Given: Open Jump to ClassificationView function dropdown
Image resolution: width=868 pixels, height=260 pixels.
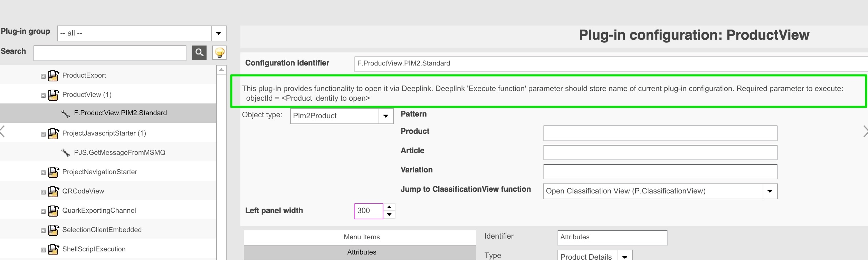Looking at the screenshot, I should (x=770, y=191).
